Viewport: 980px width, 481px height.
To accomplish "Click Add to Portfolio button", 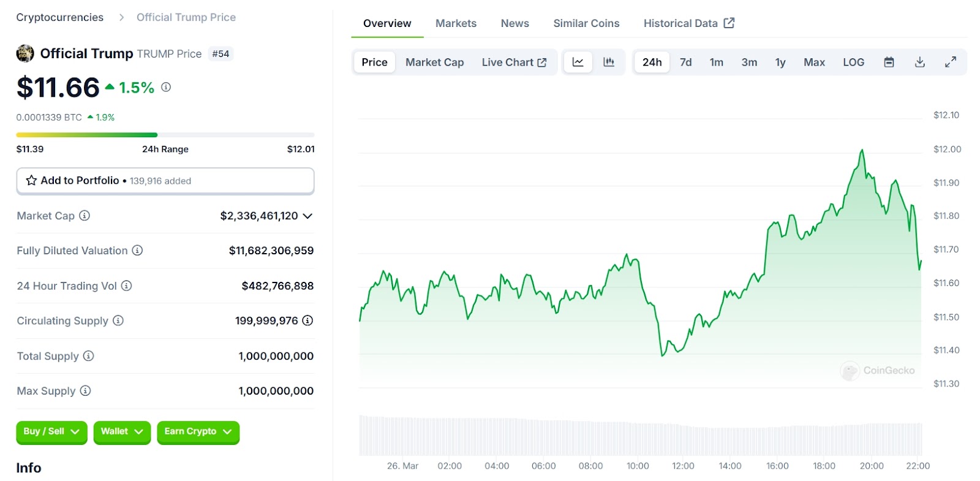I will [x=165, y=181].
